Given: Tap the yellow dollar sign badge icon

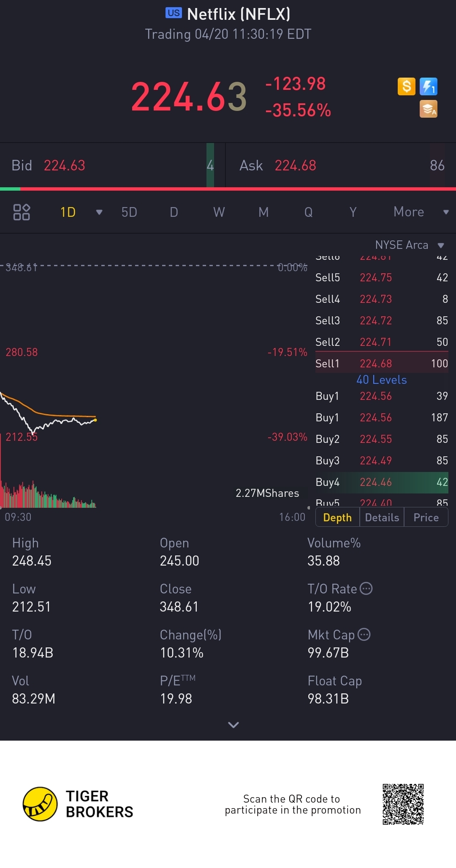Looking at the screenshot, I should [x=407, y=86].
